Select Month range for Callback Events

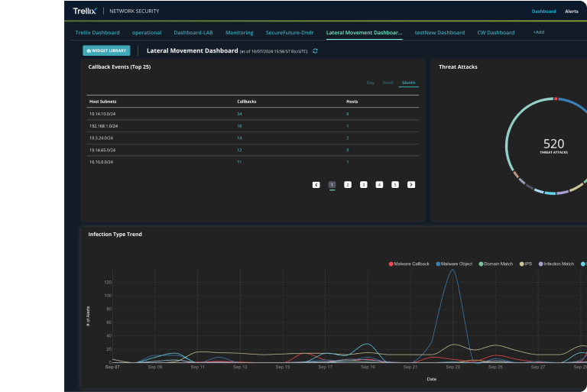pyautogui.click(x=408, y=83)
